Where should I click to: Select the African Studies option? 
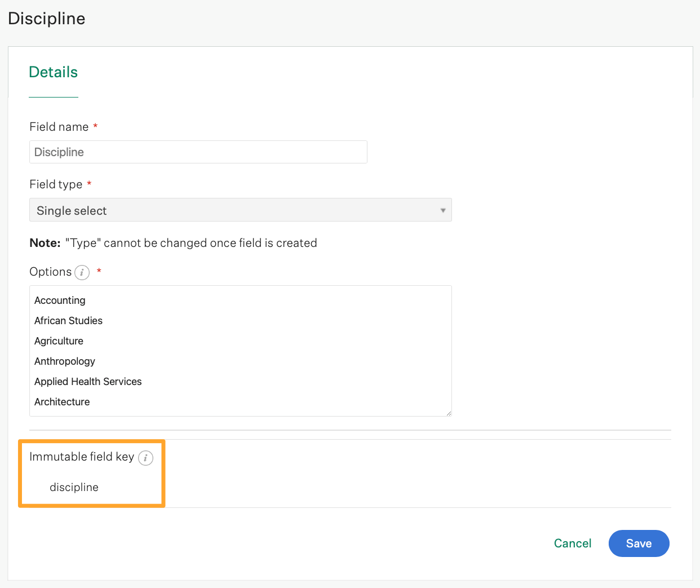click(68, 320)
